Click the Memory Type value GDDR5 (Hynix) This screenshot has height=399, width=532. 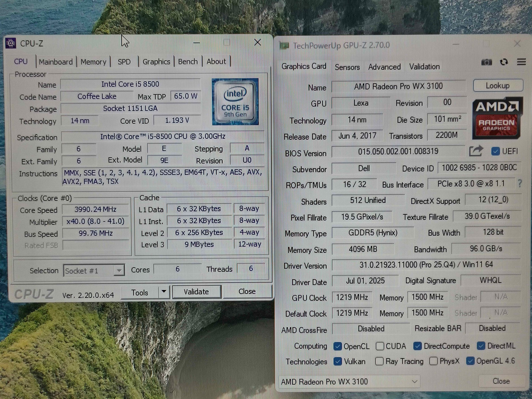click(x=373, y=232)
